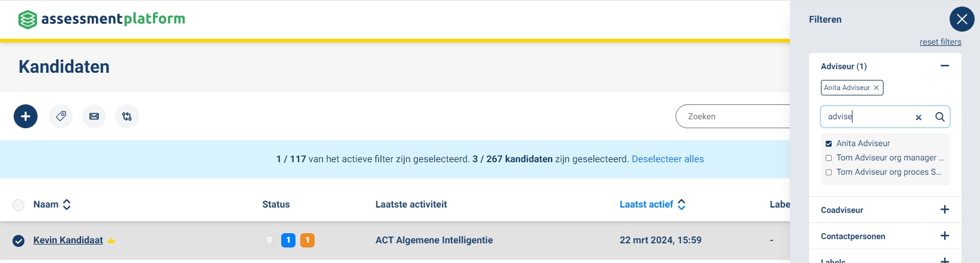Click the magnifier icon in adviseur search

(x=940, y=117)
